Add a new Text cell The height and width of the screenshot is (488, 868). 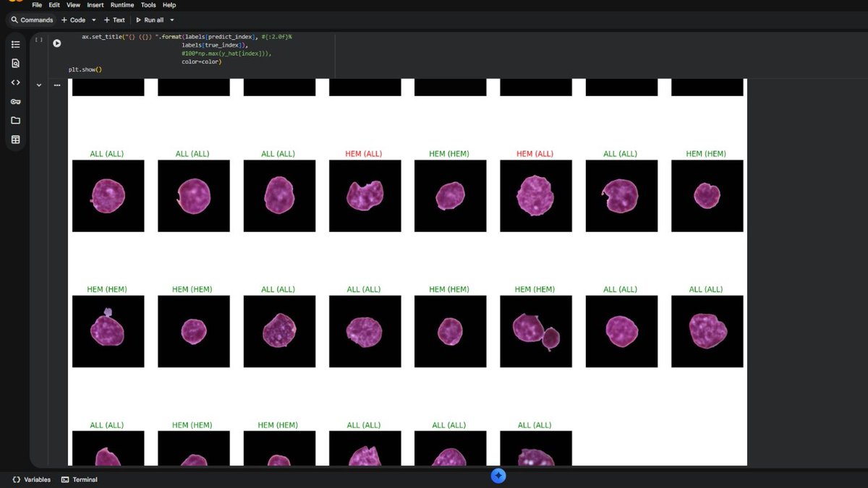(114, 20)
